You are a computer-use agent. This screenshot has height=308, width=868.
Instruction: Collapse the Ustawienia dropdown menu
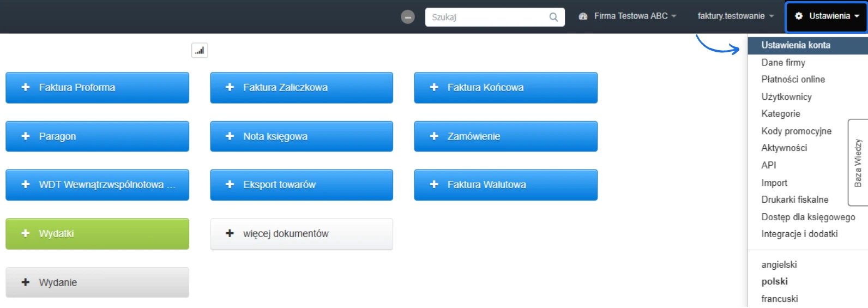pyautogui.click(x=827, y=16)
